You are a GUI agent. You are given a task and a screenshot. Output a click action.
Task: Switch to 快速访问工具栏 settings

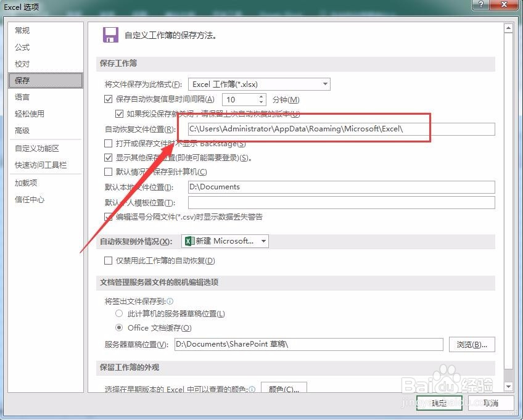coord(46,165)
